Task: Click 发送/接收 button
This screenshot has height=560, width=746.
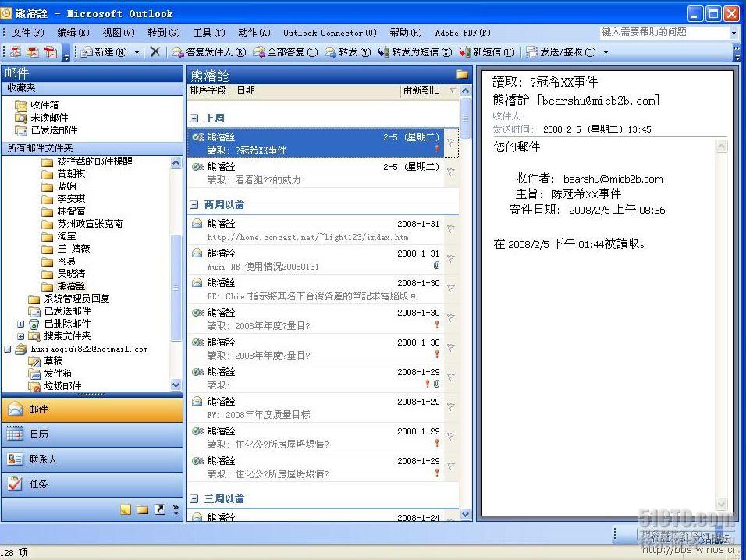Action: coord(561,51)
